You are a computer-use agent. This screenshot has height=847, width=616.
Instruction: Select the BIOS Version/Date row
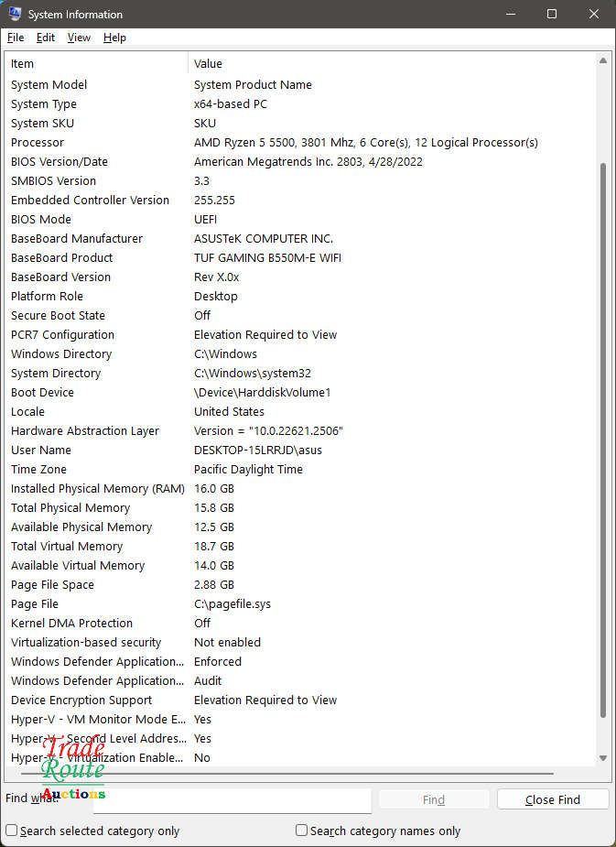(300, 161)
